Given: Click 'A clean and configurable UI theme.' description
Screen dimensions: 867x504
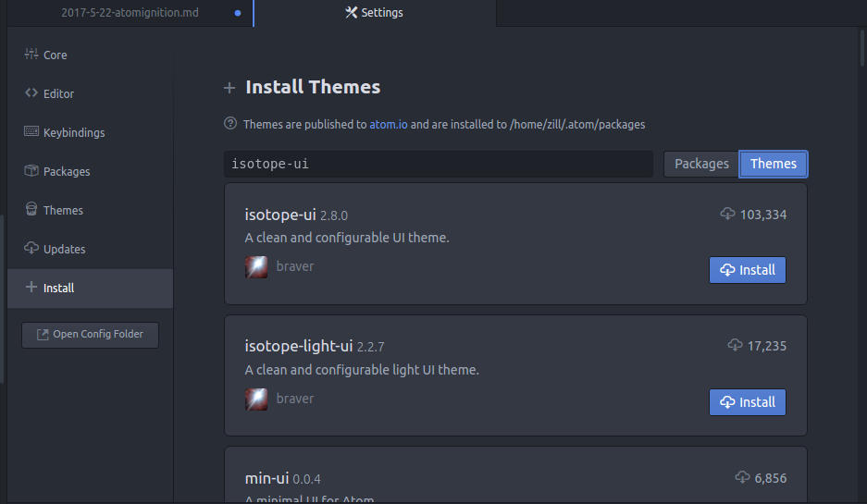Looking at the screenshot, I should (x=347, y=238).
